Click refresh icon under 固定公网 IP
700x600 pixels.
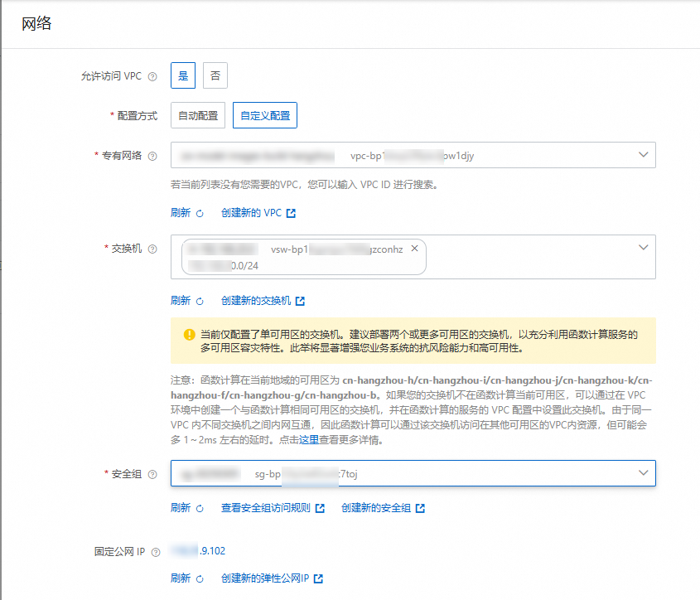(200, 579)
